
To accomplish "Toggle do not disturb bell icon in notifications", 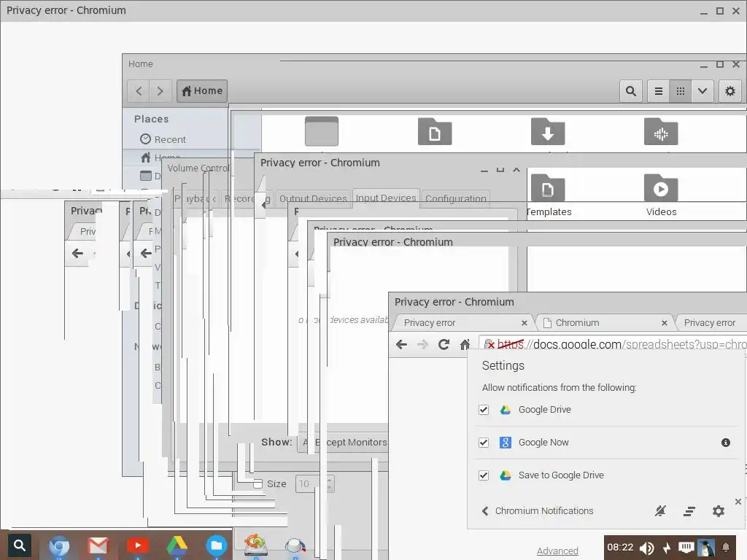I will [660, 511].
